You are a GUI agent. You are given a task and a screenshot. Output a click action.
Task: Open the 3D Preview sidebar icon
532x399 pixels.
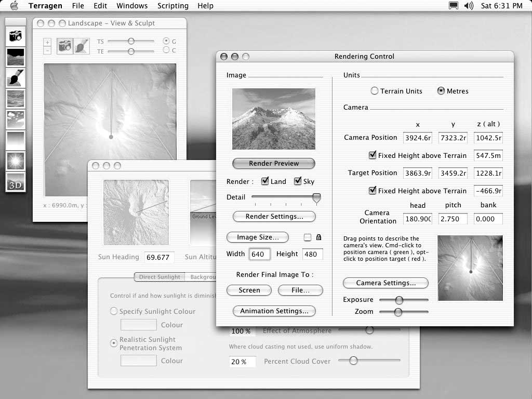(x=16, y=182)
